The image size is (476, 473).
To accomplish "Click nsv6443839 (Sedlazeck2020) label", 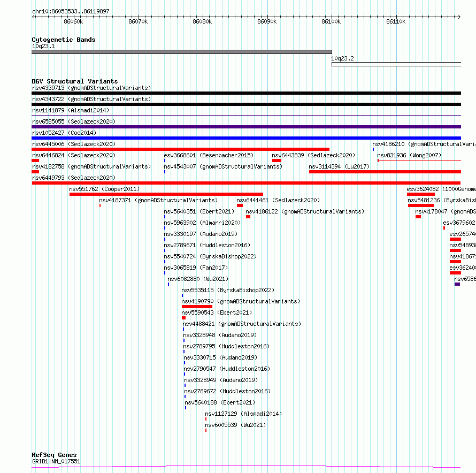I will (313, 155).
